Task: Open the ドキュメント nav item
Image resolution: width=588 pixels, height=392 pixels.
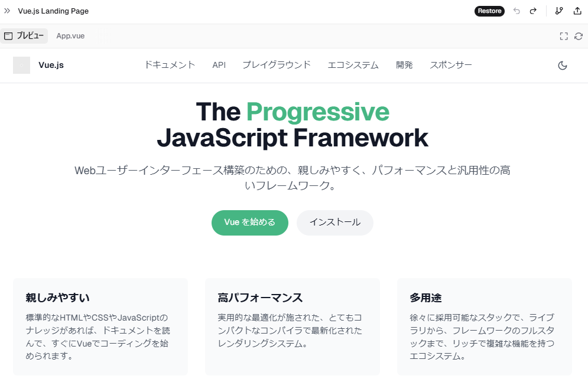Action: coord(170,65)
